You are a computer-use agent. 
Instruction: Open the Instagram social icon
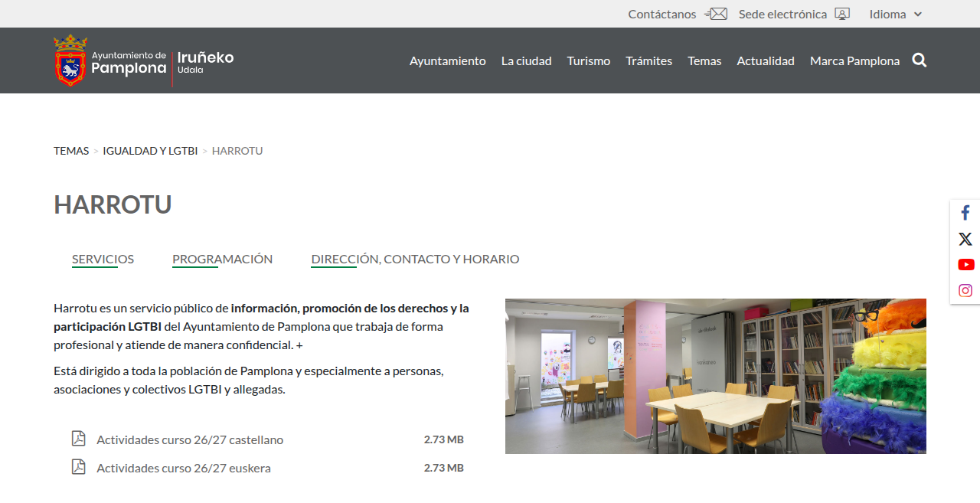(x=965, y=291)
